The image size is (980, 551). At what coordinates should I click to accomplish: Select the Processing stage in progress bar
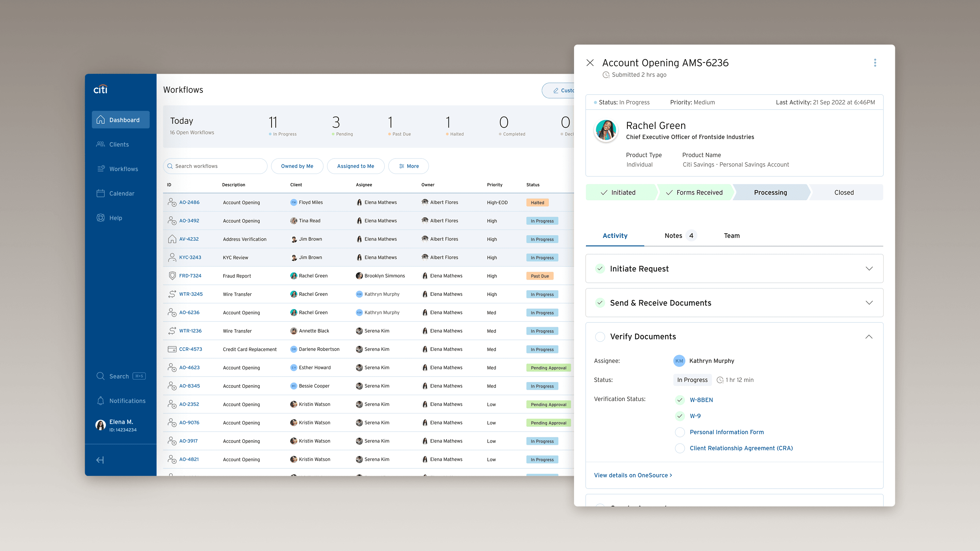point(770,193)
